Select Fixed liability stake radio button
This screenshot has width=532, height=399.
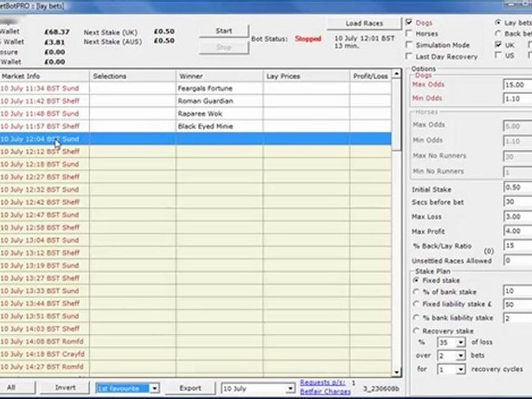pos(416,304)
